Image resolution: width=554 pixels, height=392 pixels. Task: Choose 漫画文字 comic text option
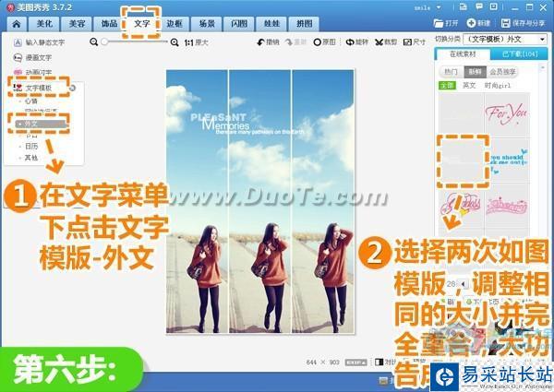pos(32,57)
